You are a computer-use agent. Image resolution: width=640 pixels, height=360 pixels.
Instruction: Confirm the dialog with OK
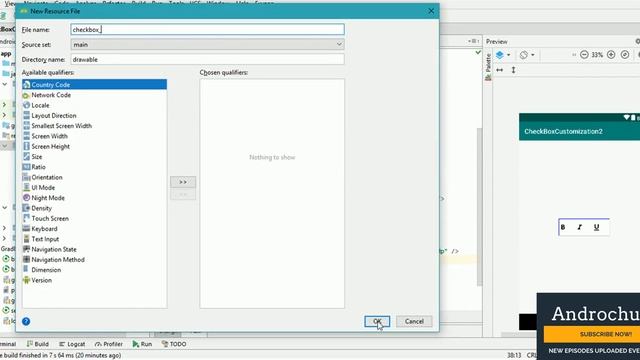point(377,321)
